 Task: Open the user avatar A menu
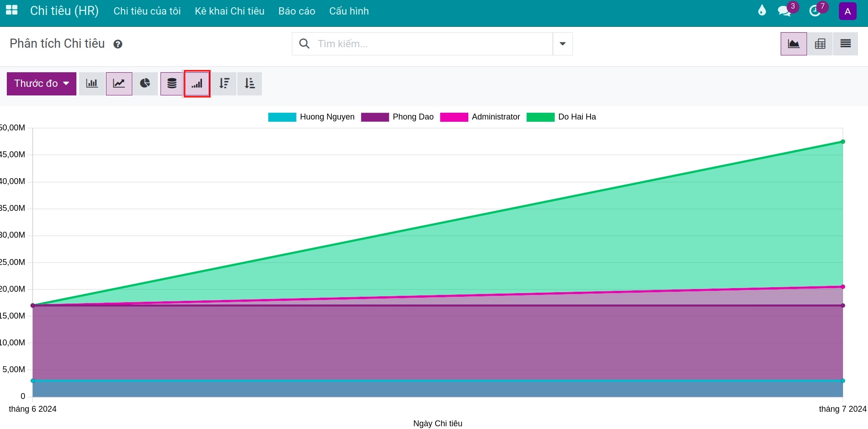[x=848, y=11]
